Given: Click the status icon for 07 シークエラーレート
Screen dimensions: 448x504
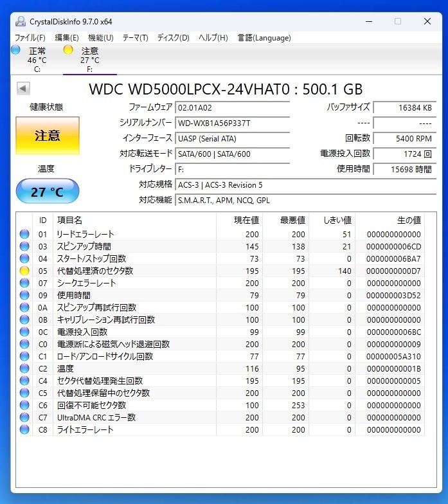Looking at the screenshot, I should click(x=24, y=283).
